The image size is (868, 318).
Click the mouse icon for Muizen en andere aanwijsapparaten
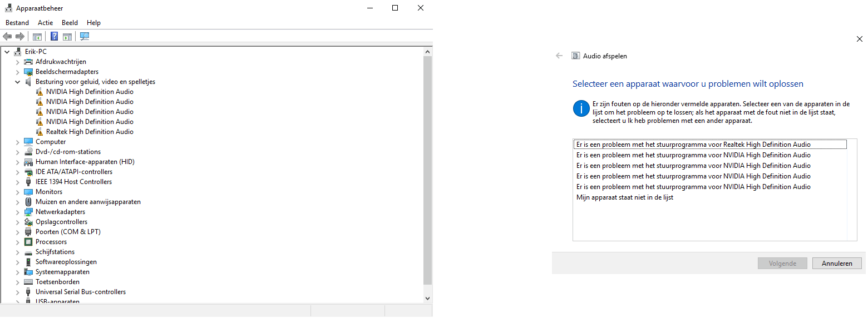coord(28,202)
